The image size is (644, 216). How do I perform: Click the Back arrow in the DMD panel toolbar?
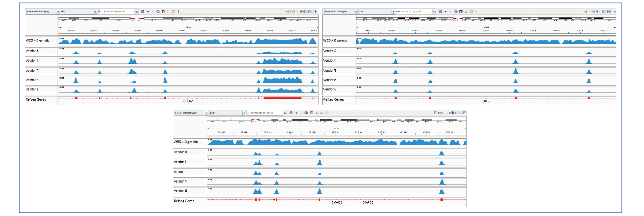click(x=445, y=11)
